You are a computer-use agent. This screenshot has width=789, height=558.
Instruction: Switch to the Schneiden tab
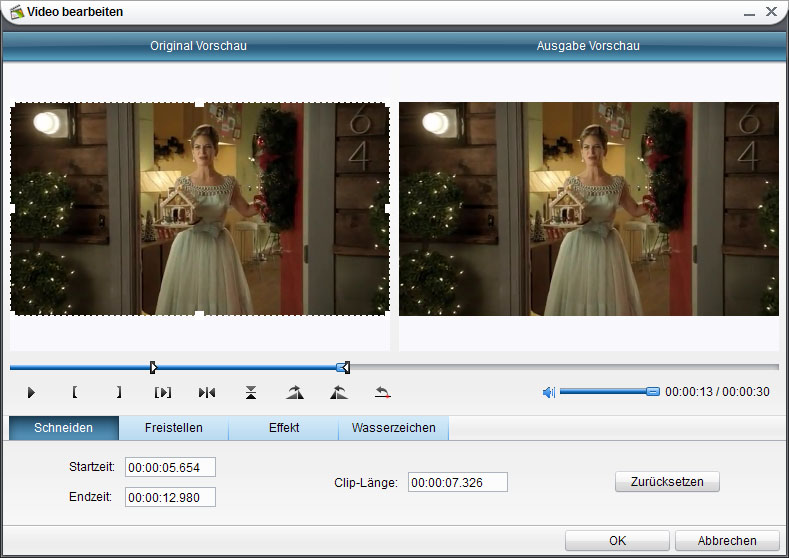[64, 428]
